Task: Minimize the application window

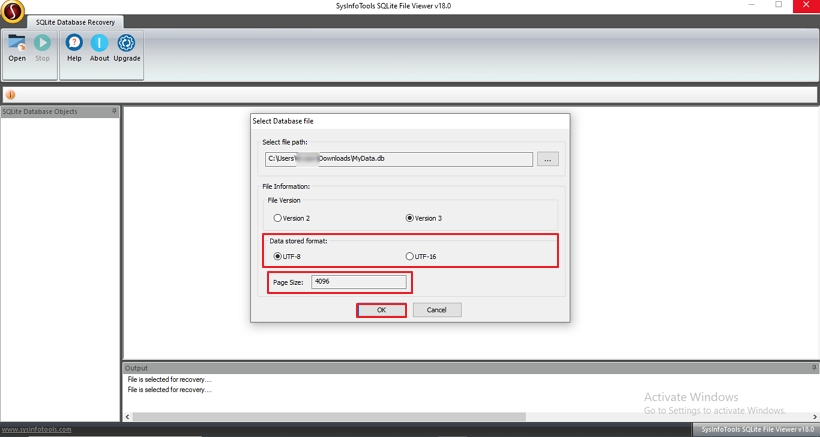Action: 751,5
